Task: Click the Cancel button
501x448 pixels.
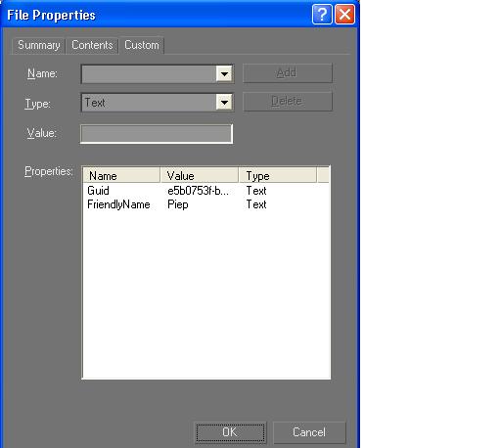Action: pos(309,432)
